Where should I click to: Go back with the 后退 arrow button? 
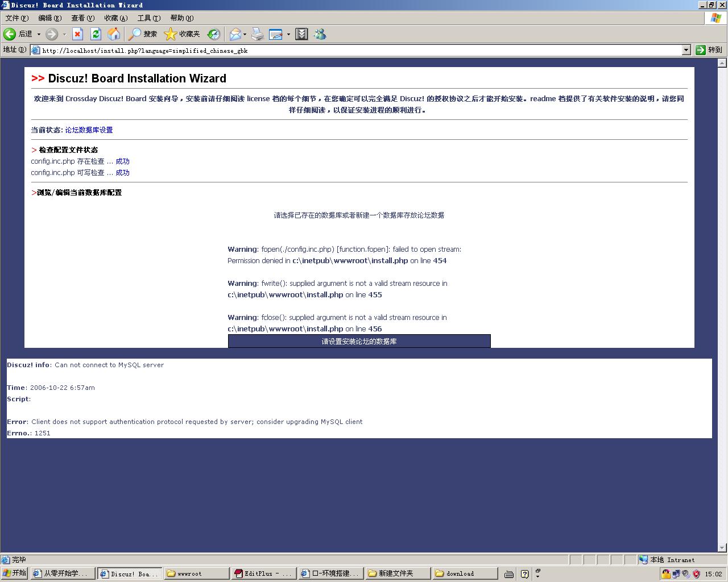(x=18, y=34)
